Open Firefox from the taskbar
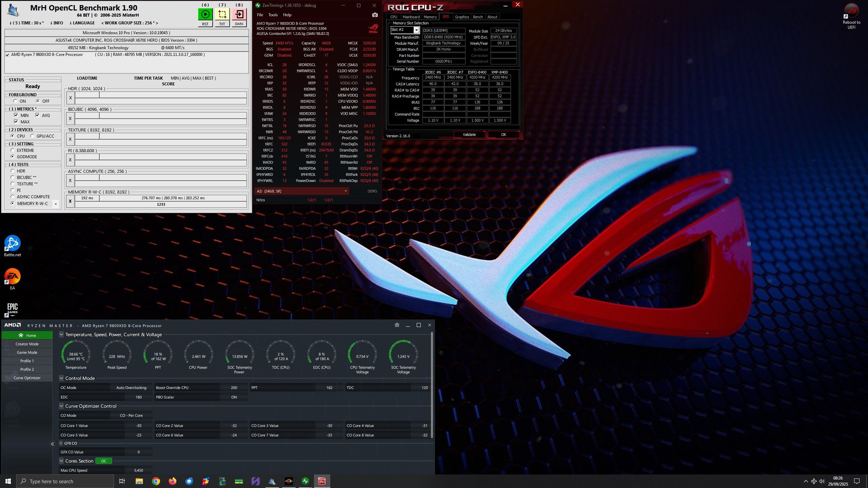Viewport: 868px width, 488px height. tap(173, 481)
